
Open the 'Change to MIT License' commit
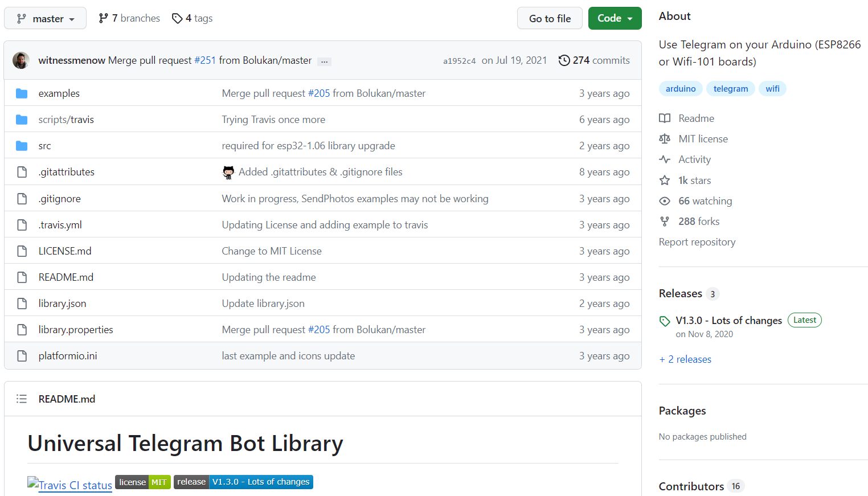tap(272, 251)
